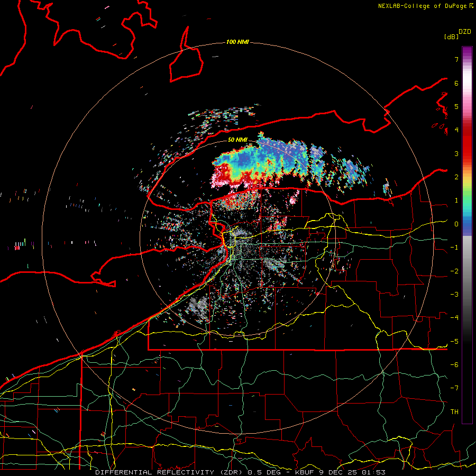Click the -4 value on color scale
This screenshot has width=476, height=476.
tap(454, 318)
